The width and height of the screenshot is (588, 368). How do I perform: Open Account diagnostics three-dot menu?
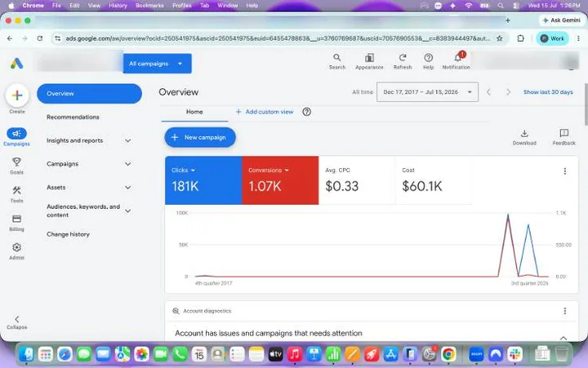[565, 311]
